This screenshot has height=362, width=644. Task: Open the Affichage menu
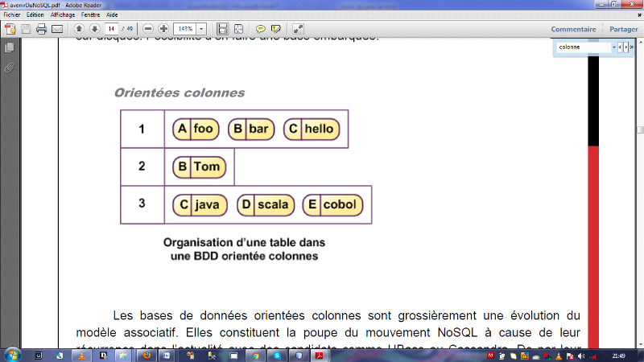coord(63,14)
